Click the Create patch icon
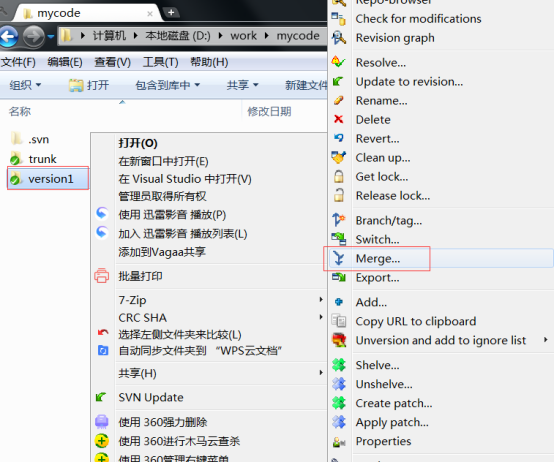 pyautogui.click(x=339, y=403)
